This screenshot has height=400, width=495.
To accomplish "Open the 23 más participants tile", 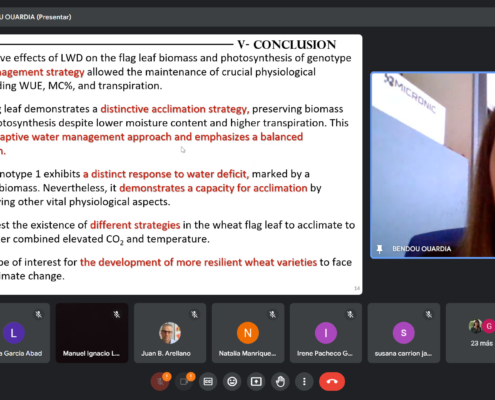I will [x=471, y=333].
